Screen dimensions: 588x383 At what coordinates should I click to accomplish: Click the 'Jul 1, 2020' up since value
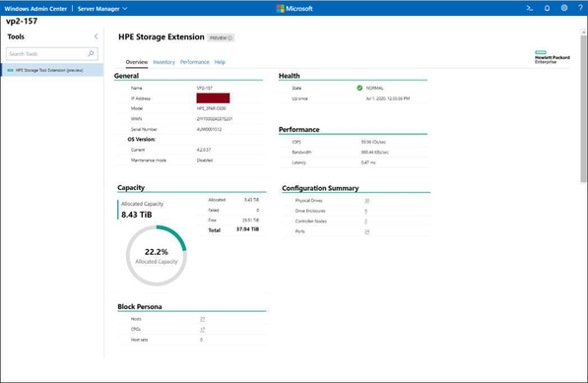388,98
